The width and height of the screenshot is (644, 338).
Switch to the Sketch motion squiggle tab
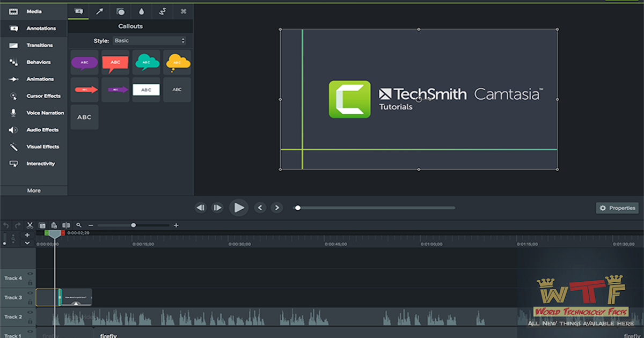pos(162,11)
